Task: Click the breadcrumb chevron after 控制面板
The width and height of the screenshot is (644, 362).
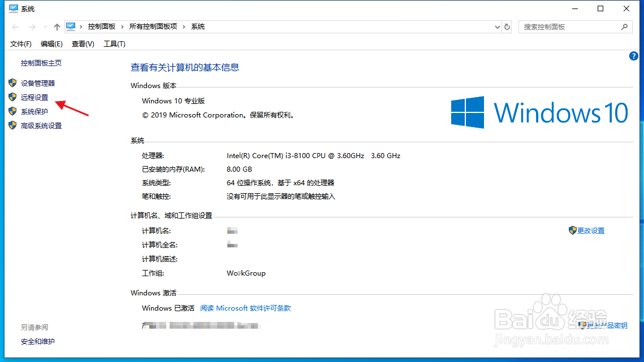Action: point(122,27)
